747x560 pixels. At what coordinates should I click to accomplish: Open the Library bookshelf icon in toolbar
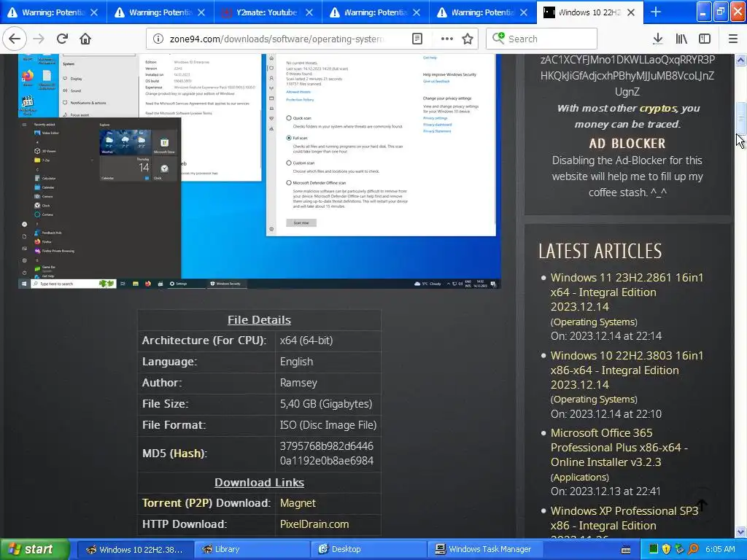coord(681,39)
